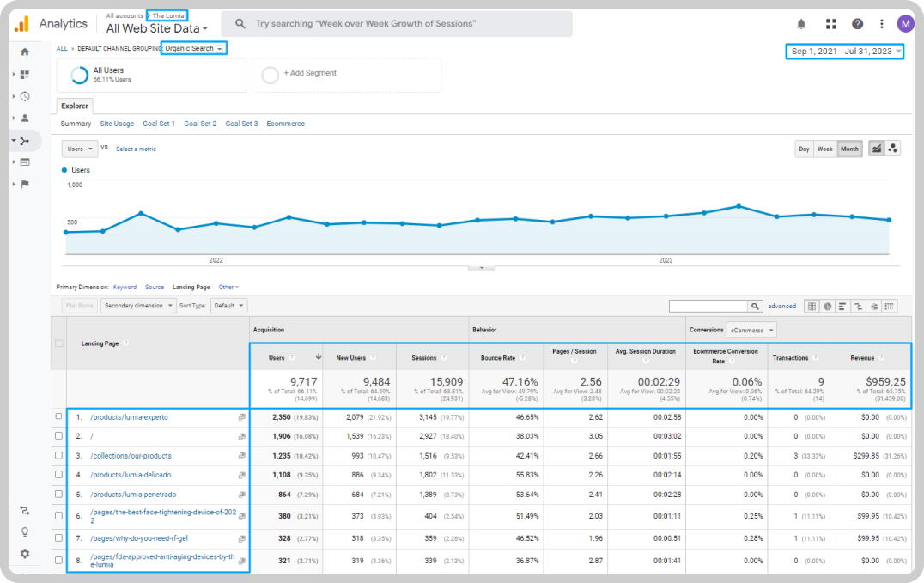Click the advanced filter link
Image resolution: width=924 pixels, height=583 pixels.
(781, 306)
